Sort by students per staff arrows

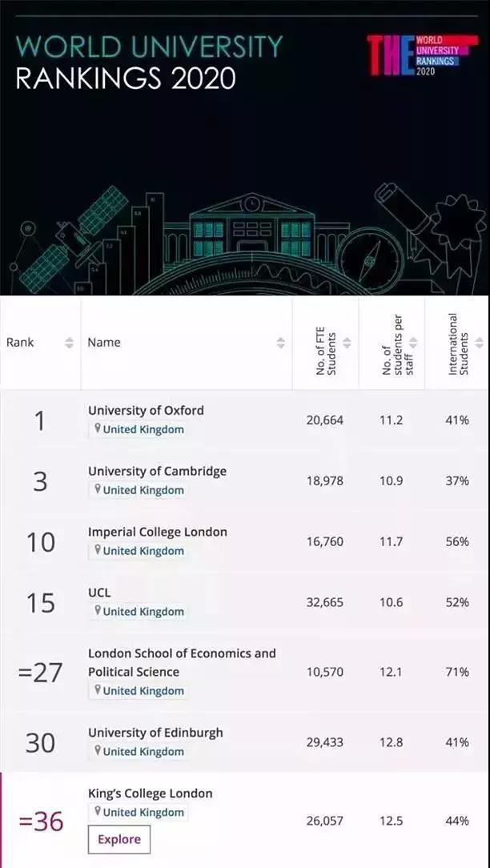pyautogui.click(x=414, y=343)
